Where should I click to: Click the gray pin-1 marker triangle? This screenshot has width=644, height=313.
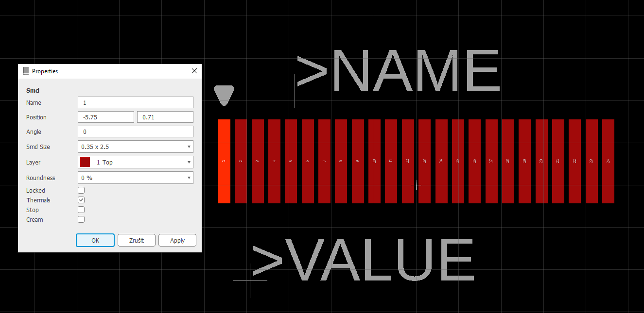pyautogui.click(x=224, y=94)
